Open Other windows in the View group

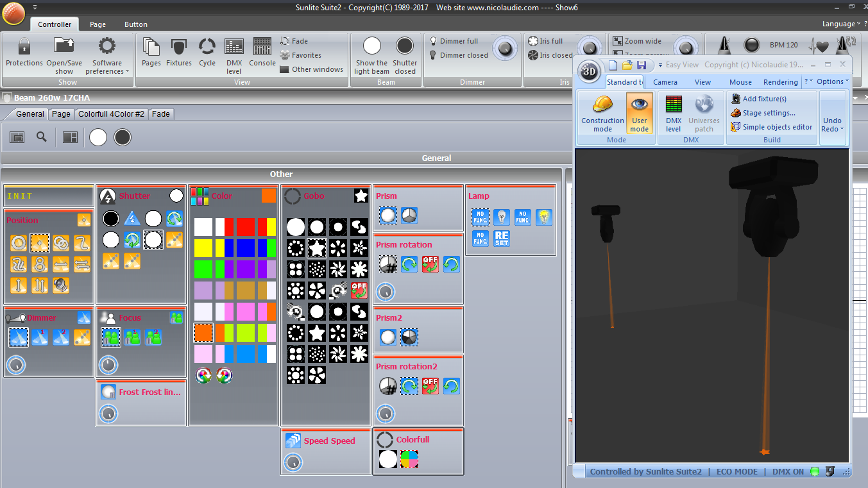pyautogui.click(x=311, y=69)
